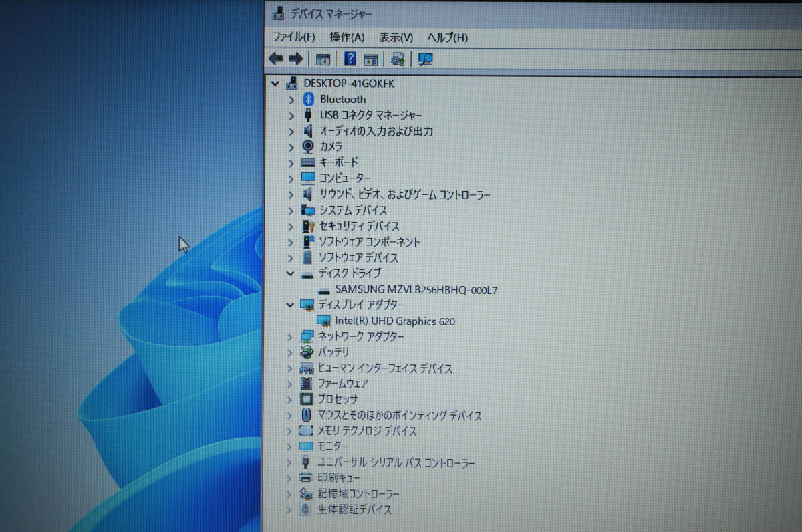The image size is (802, 532).
Task: Click the Scan for hardware changes icon
Action: [426, 59]
